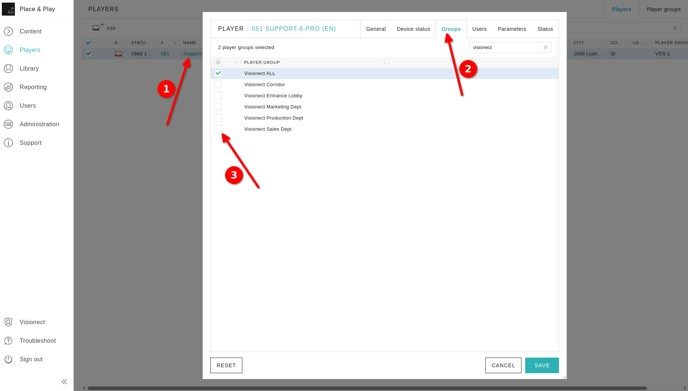Sort by the LO... column header
This screenshot has height=391, width=688.
[x=638, y=43]
